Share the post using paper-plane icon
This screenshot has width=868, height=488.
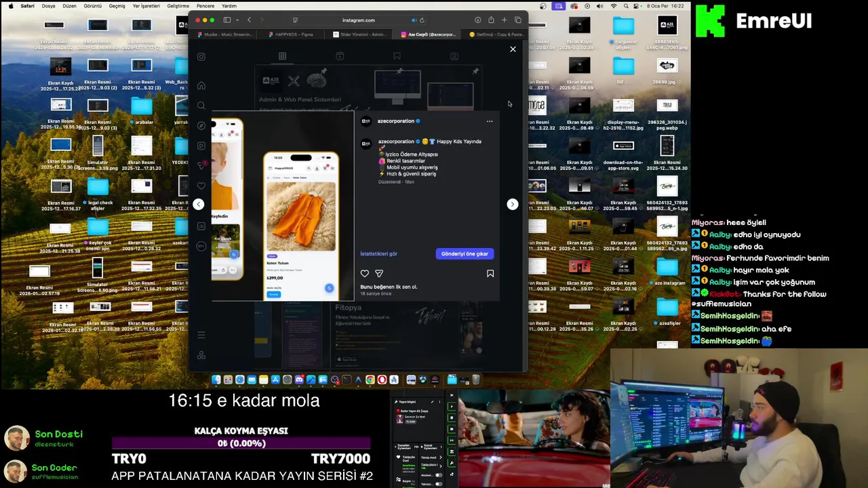[x=379, y=273]
